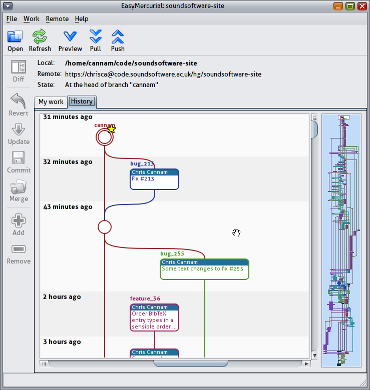Click the '3 hours ago' date label
The image size is (370, 390).
tap(62, 342)
